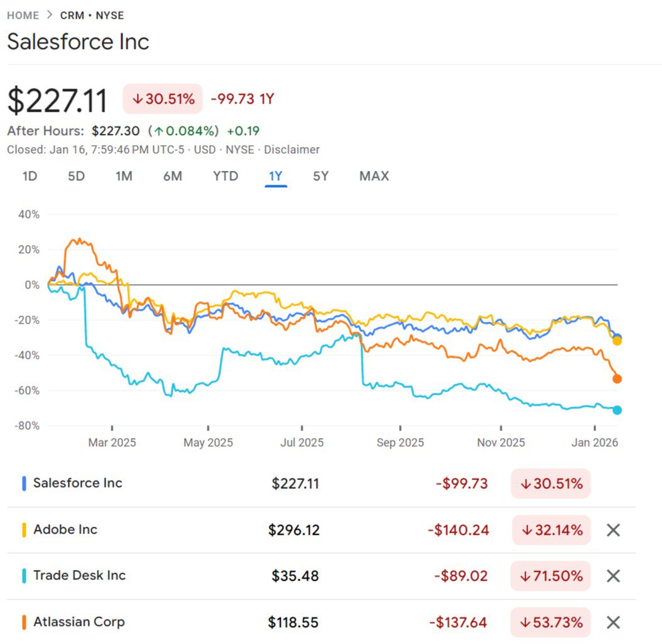Switch to the 5D time range
This screenshot has width=662, height=644.
[76, 176]
